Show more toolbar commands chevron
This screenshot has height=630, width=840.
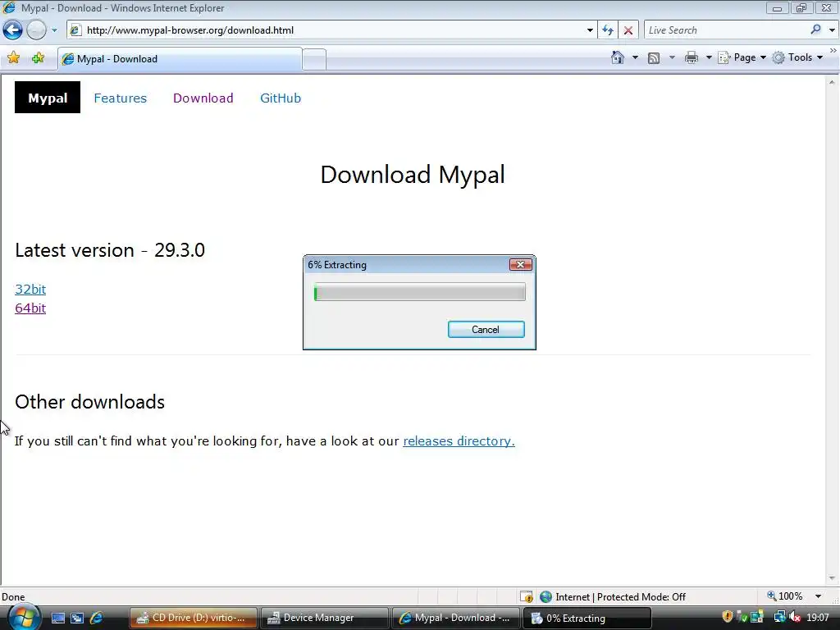(x=833, y=50)
